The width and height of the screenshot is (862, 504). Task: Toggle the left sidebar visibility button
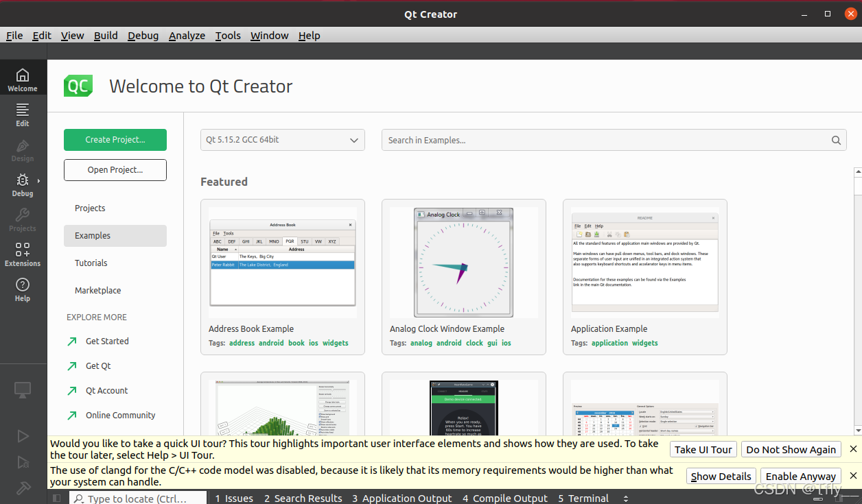pyautogui.click(x=57, y=499)
